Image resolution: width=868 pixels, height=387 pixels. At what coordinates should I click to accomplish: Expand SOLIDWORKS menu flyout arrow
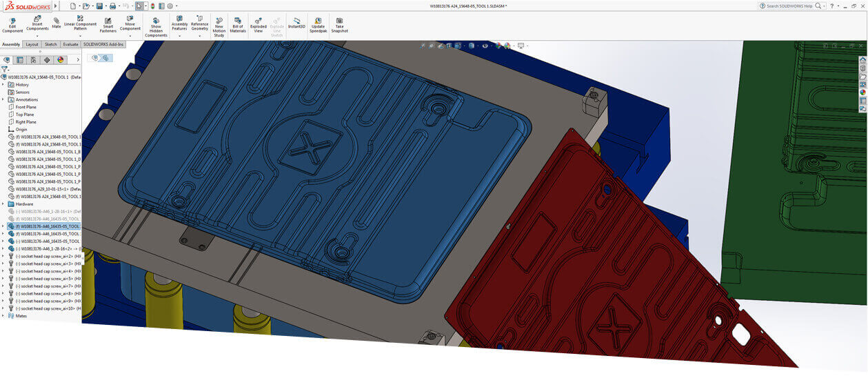(55, 6)
